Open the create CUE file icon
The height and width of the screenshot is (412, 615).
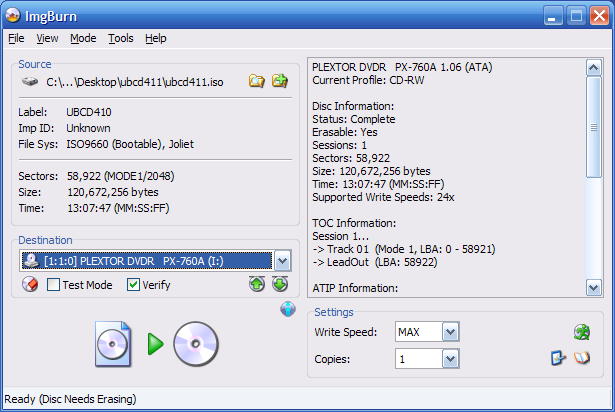tap(280, 81)
